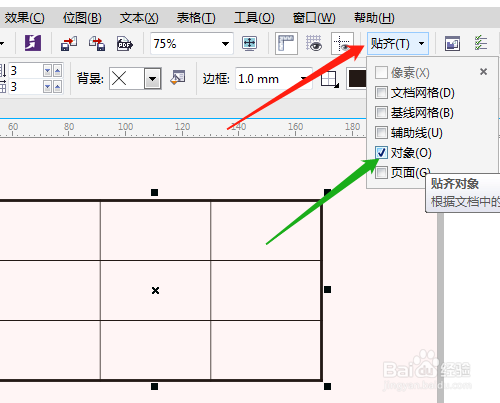Open the 边框 1.0 mm width dropdown

pyautogui.click(x=303, y=79)
